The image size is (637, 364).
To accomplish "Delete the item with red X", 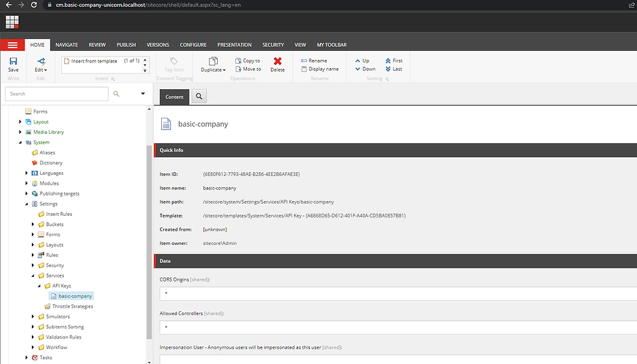I will (x=278, y=64).
